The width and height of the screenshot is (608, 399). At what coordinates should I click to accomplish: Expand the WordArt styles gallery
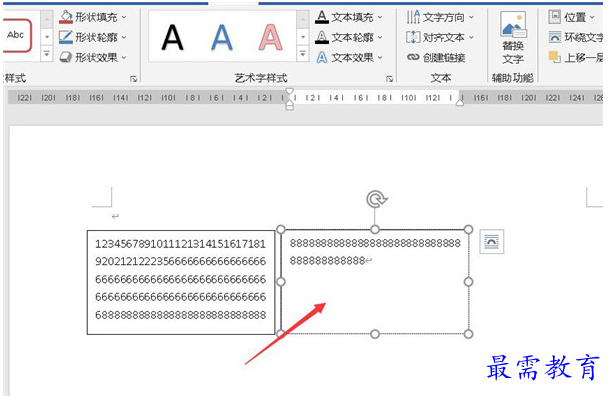(302, 54)
